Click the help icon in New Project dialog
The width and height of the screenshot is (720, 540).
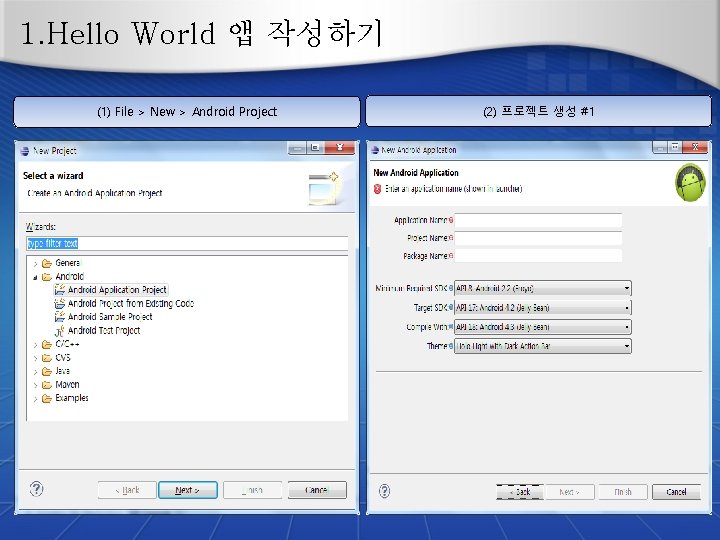tap(36, 489)
